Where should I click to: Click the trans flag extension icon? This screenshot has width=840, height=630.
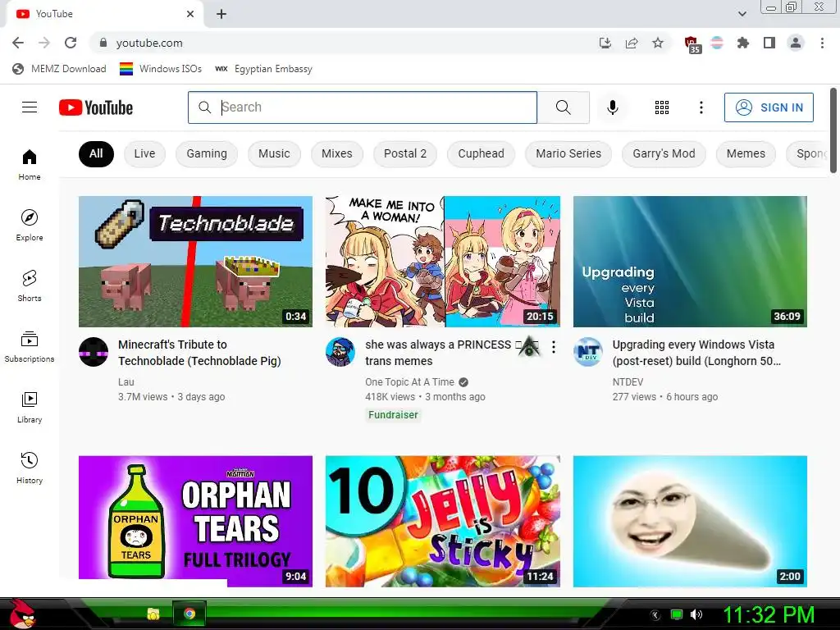point(717,43)
